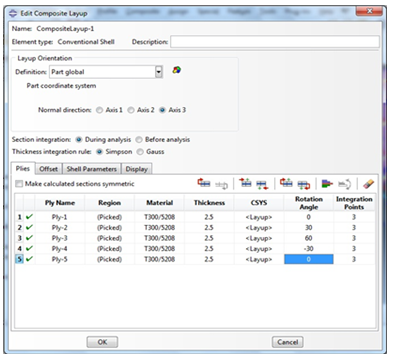
Task: Choose During analysis section integration
Action: click(x=79, y=139)
